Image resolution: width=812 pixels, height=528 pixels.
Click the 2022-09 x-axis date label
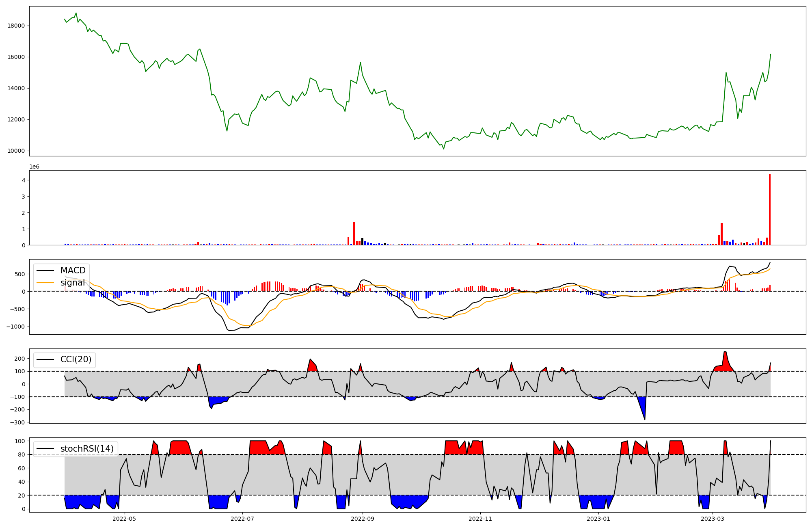click(362, 519)
